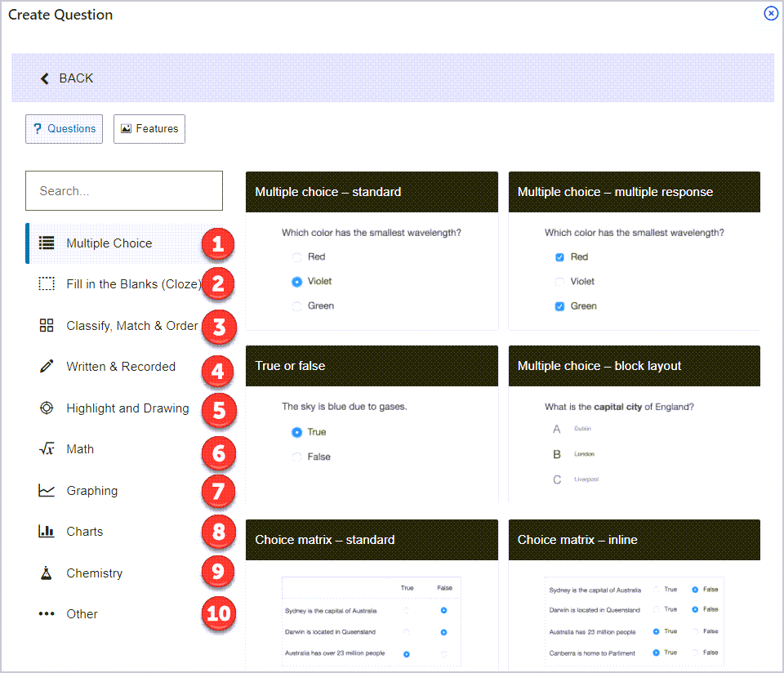This screenshot has height=673, width=784.
Task: Click the Fill in the Blanks dotted-box icon
Action: click(x=47, y=284)
